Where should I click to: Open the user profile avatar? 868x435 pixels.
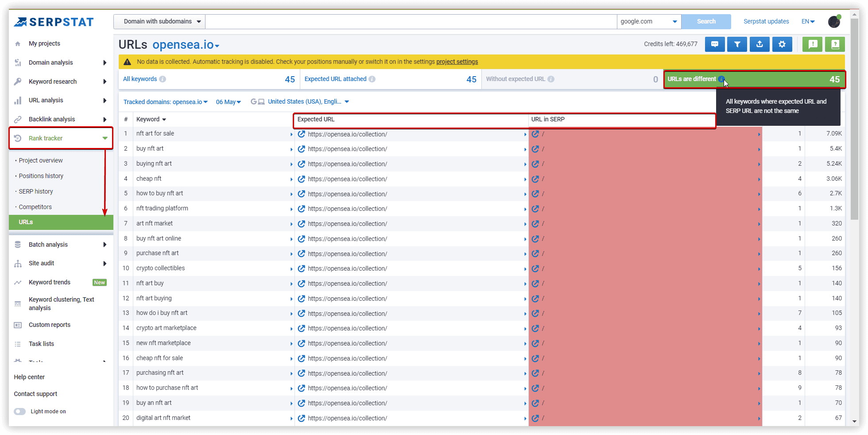point(834,21)
